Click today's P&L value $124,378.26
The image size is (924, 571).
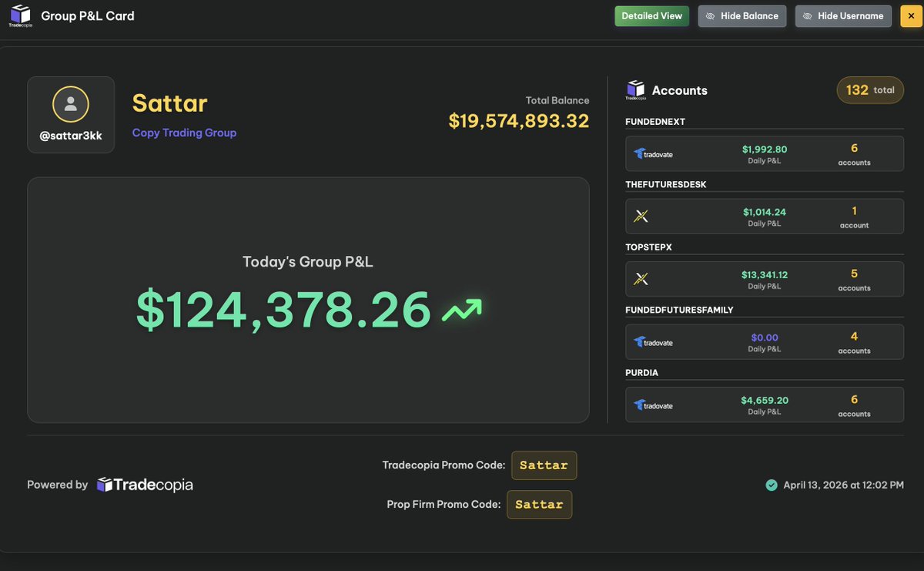283,310
